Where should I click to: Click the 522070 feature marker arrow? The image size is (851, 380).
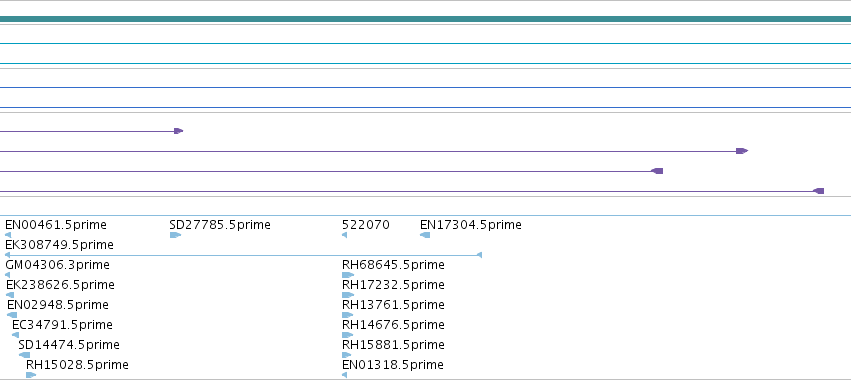[x=345, y=235]
